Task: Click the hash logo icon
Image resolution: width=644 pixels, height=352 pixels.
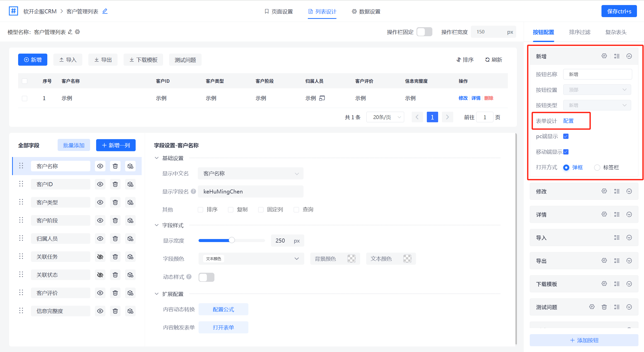Action: 13,11
